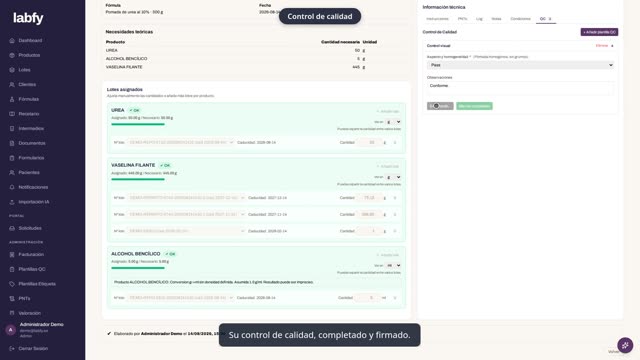Click the Cerrar Sesión link
Image resolution: width=640 pixels, height=360 pixels.
pyautogui.click(x=33, y=349)
